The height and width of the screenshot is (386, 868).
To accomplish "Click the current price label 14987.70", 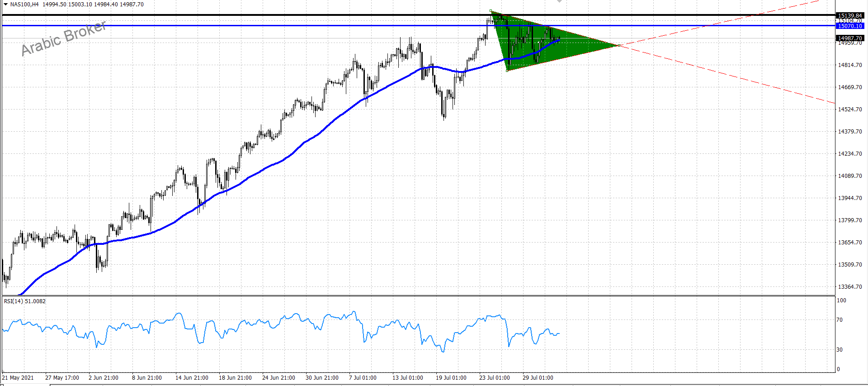I will pos(850,38).
